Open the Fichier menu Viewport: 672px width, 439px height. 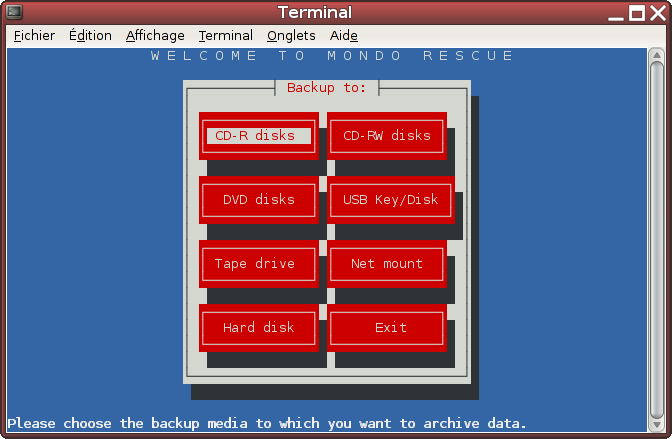point(34,35)
